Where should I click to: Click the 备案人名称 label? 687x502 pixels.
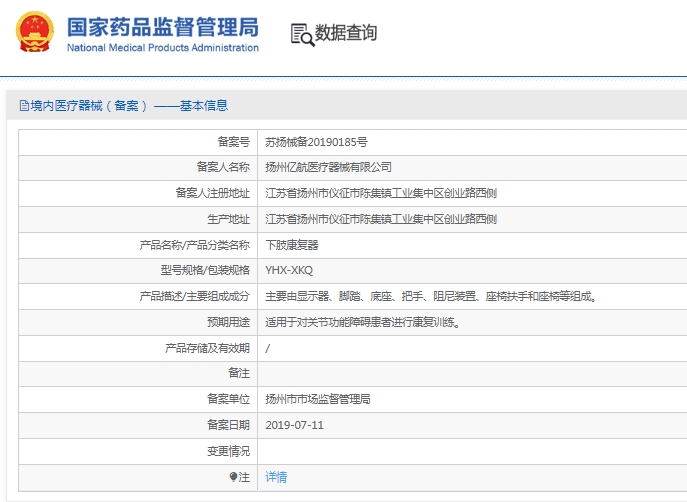(223, 167)
